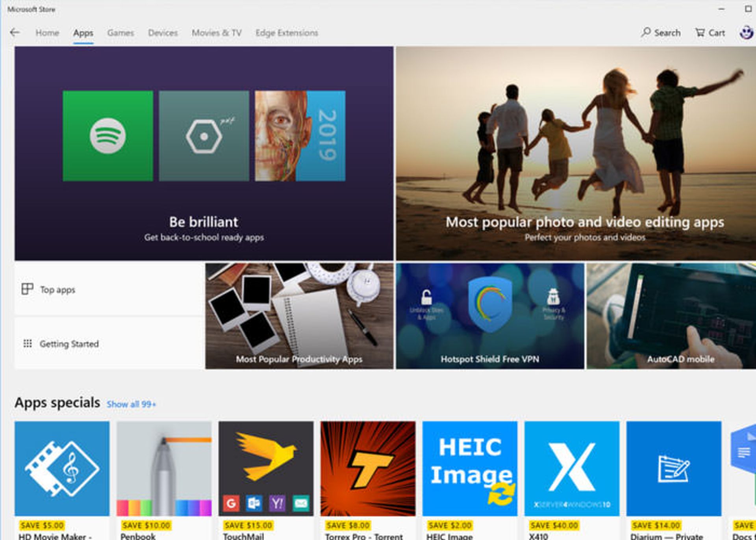The width and height of the screenshot is (756, 540).
Task: Open Movies & TV tab
Action: click(217, 33)
